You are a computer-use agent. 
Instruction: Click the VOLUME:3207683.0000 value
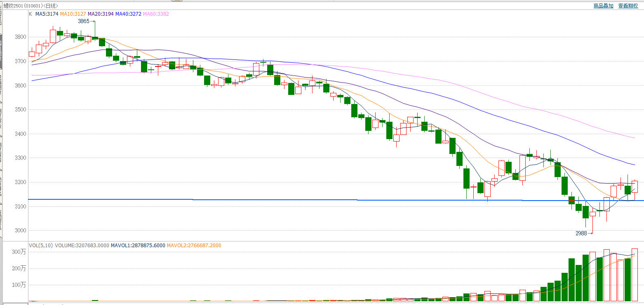(82, 246)
